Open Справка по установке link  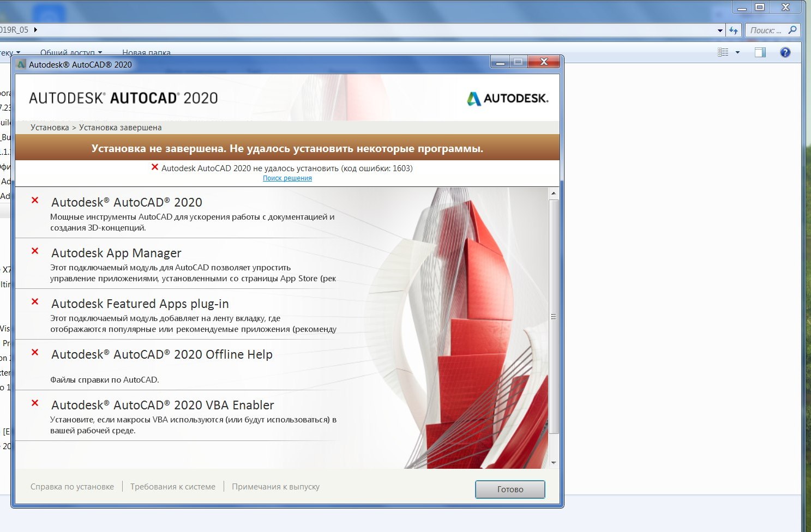click(x=72, y=487)
